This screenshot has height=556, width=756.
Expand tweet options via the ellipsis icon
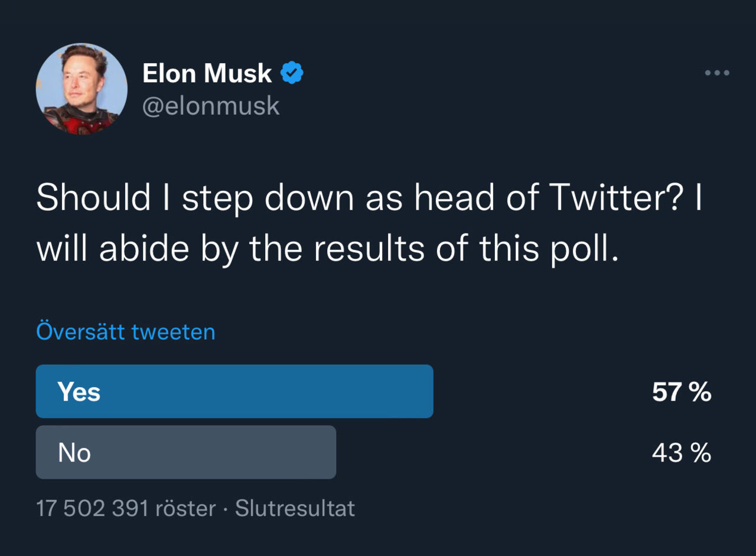(716, 72)
